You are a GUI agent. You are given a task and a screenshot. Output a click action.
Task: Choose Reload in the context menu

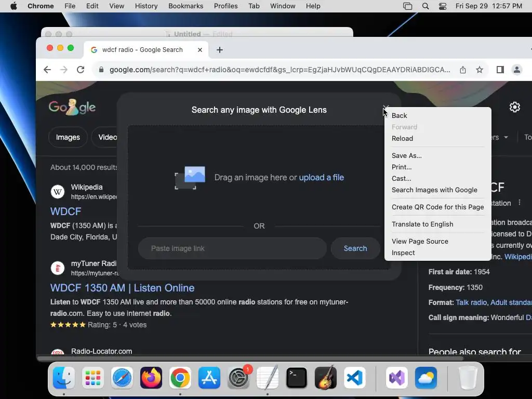437,138
